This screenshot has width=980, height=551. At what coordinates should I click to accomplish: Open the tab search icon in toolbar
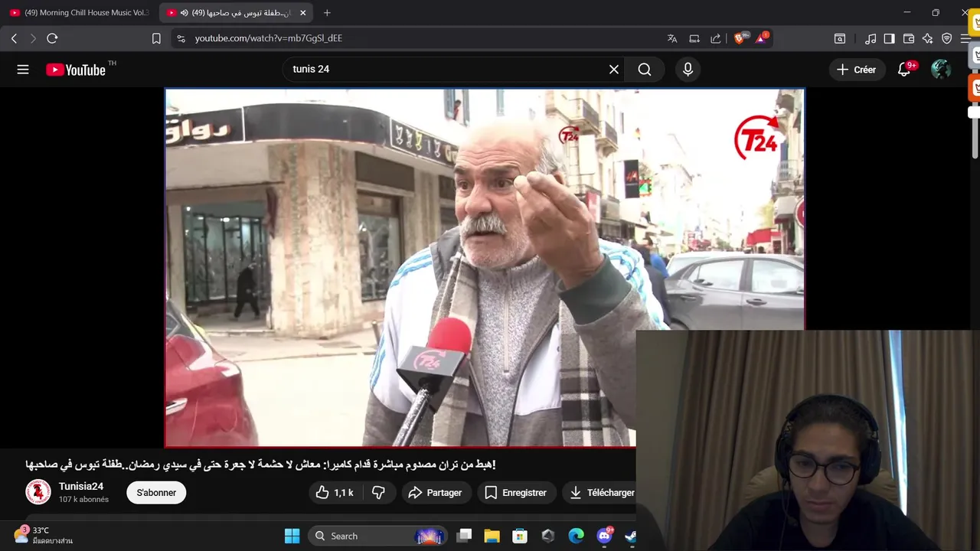(x=840, y=38)
